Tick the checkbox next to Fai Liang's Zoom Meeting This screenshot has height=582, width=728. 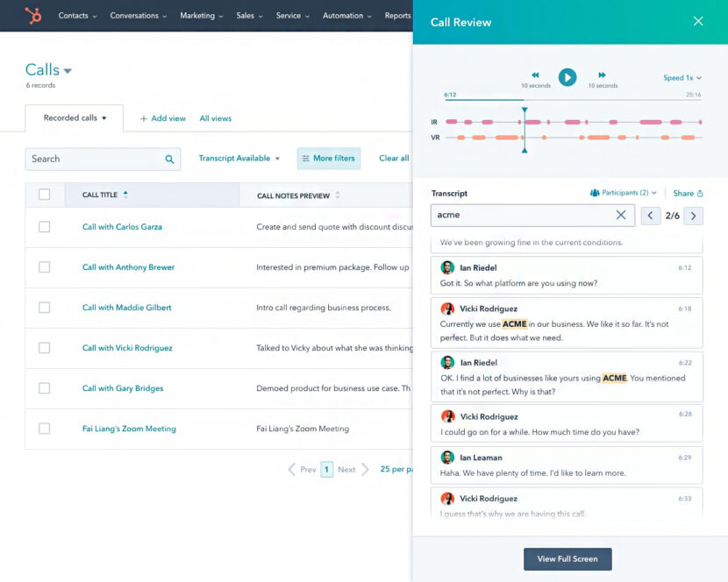point(44,429)
